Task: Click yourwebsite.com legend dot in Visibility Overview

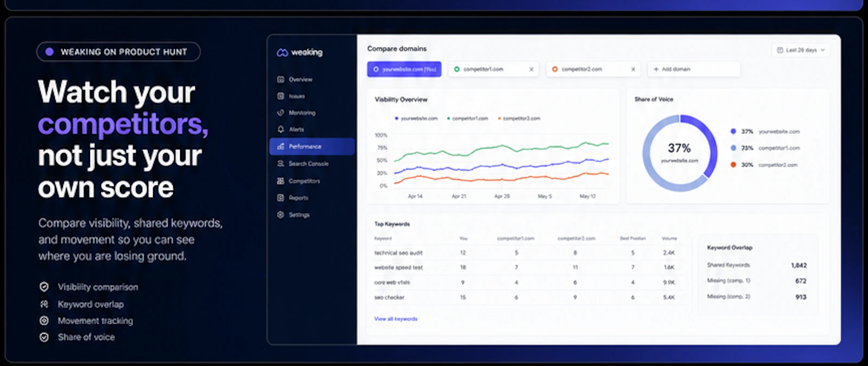Action: [x=397, y=118]
